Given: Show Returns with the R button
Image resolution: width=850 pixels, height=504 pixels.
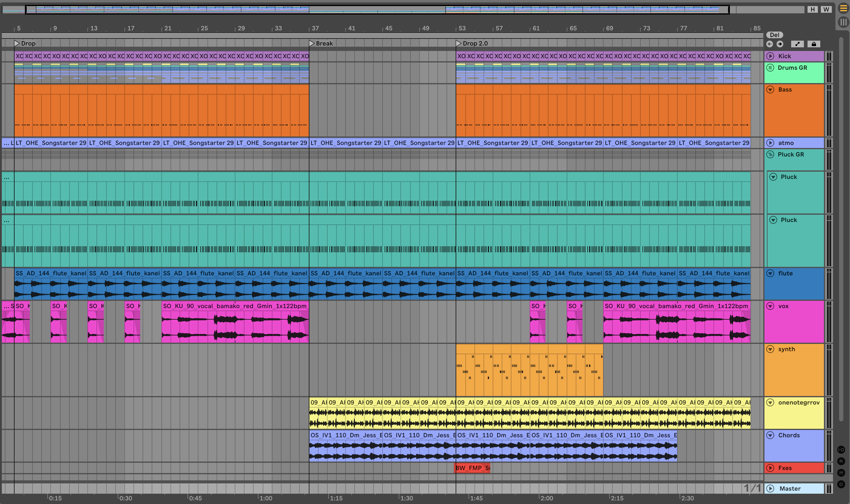Looking at the screenshot, I should (841, 461).
